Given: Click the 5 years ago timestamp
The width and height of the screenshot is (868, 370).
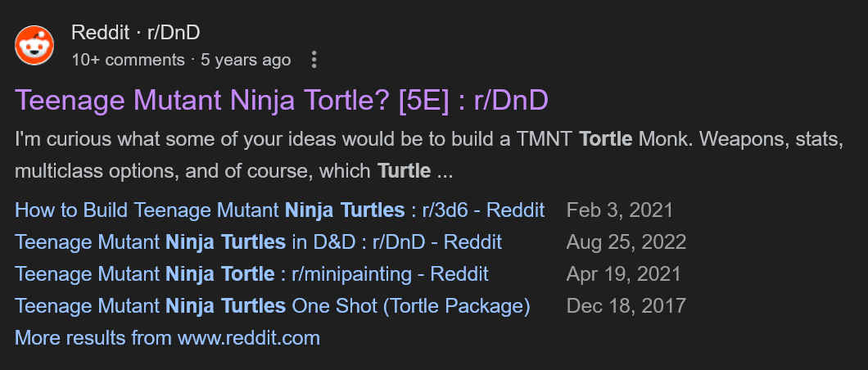Looking at the screenshot, I should pos(246,60).
